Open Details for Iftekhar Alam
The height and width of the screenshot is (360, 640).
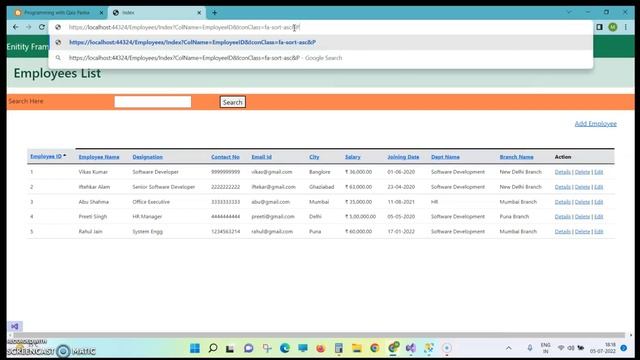pyautogui.click(x=562, y=187)
